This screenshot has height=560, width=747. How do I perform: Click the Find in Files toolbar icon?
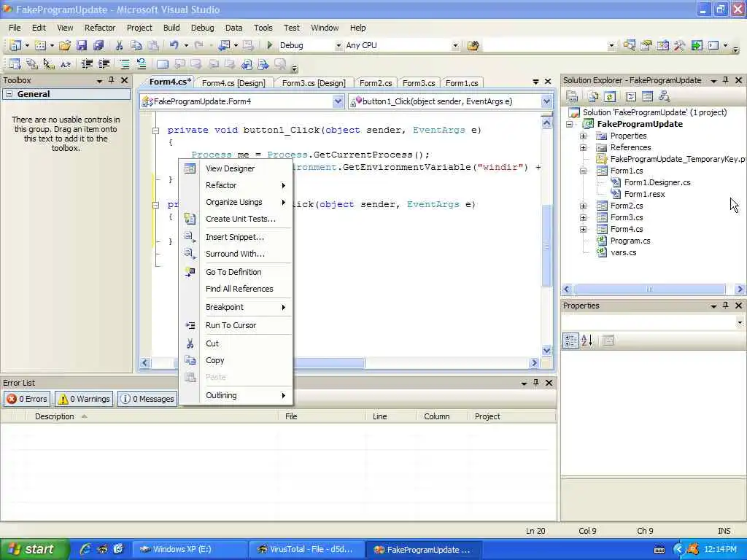tap(473, 46)
